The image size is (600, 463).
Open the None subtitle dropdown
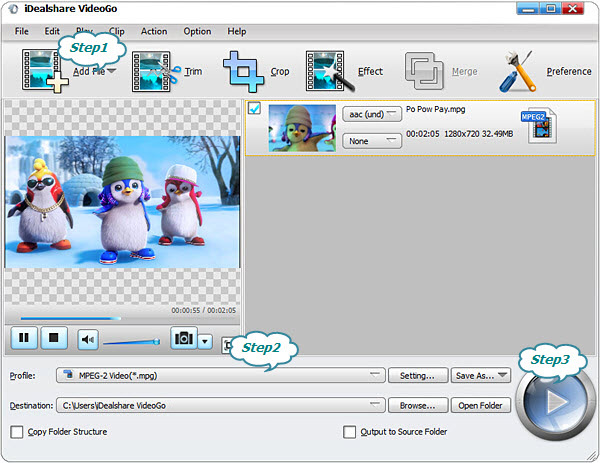[372, 141]
